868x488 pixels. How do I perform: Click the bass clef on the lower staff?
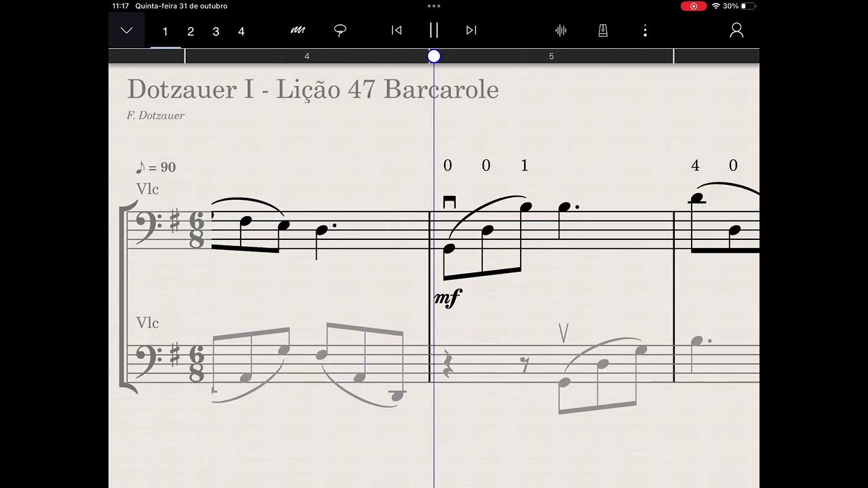click(148, 360)
